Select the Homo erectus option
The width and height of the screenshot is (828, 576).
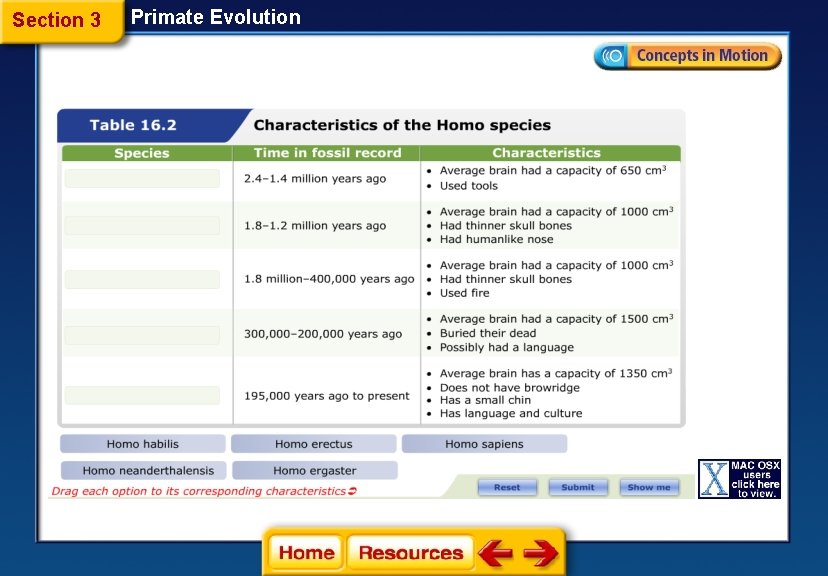[x=314, y=444]
